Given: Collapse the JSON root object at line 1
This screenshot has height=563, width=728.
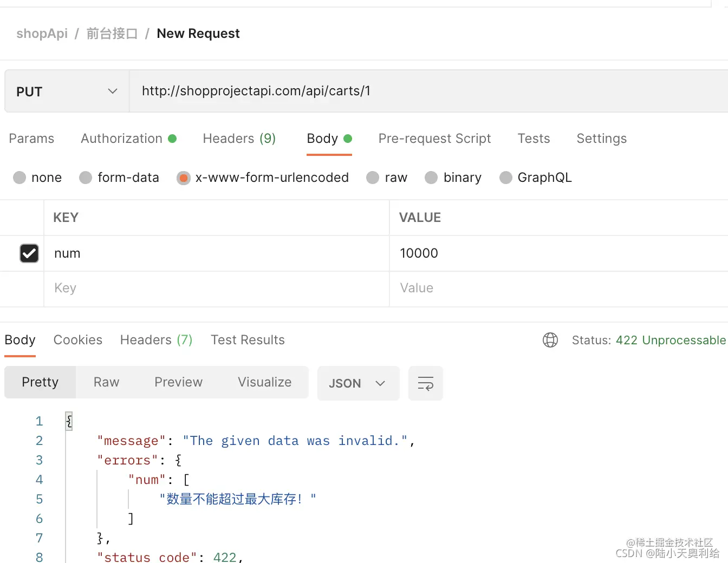Looking at the screenshot, I should point(69,421).
